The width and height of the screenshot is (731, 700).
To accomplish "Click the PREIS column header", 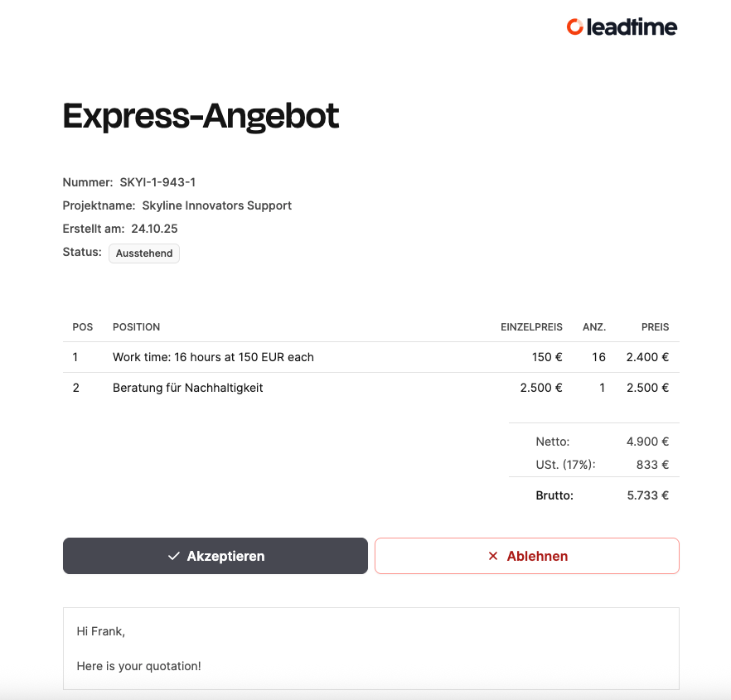I will pos(655,327).
